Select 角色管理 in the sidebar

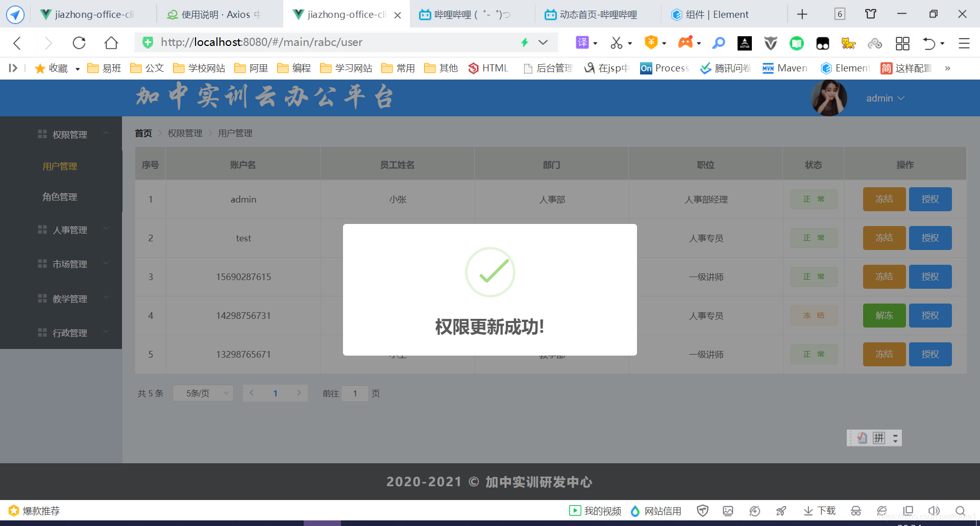point(60,197)
